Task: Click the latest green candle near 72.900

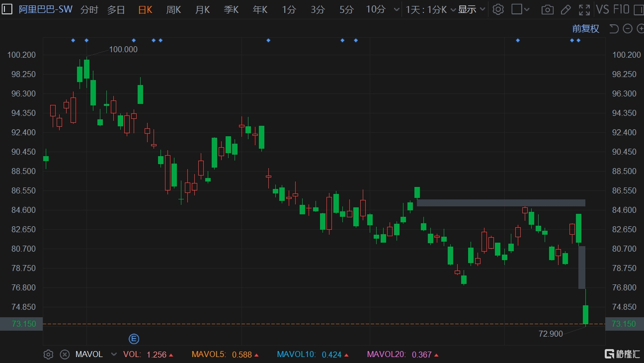Action: pyautogui.click(x=585, y=314)
